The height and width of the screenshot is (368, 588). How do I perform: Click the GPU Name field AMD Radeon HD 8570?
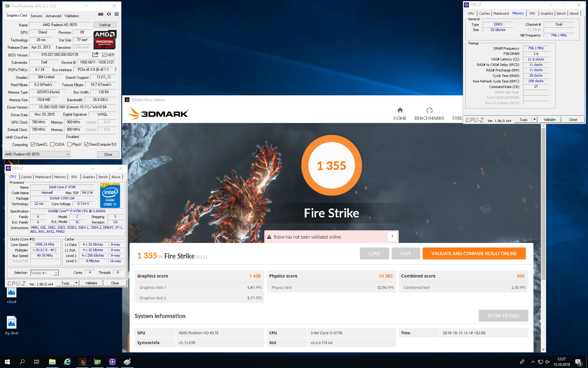point(60,25)
